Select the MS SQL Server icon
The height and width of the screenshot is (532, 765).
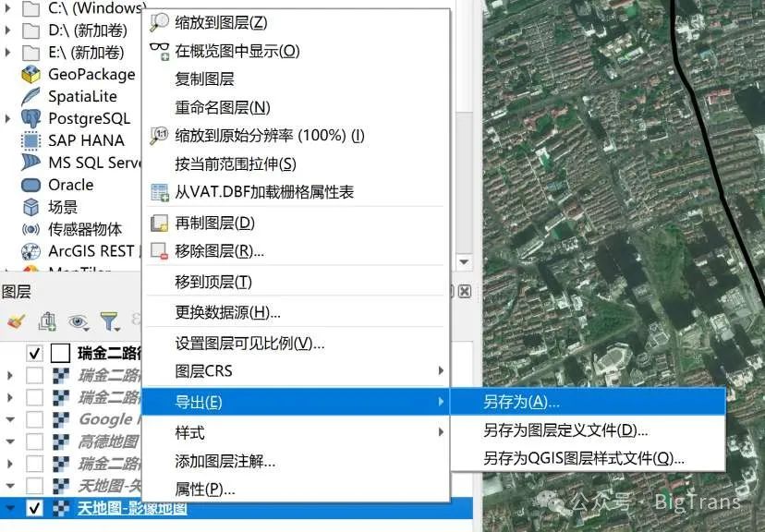pyautogui.click(x=30, y=163)
